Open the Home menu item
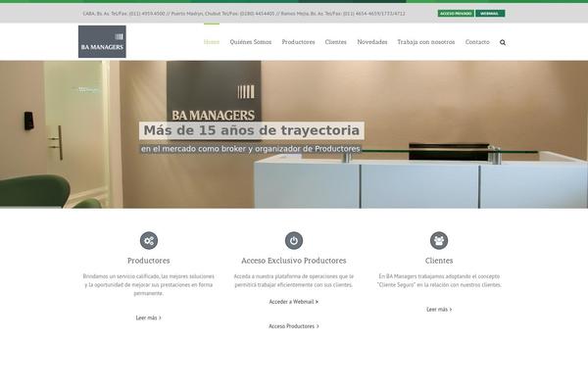 point(212,42)
